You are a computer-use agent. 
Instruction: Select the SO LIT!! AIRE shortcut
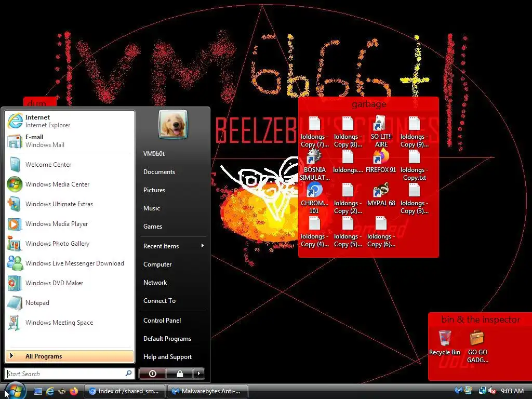pyautogui.click(x=381, y=131)
